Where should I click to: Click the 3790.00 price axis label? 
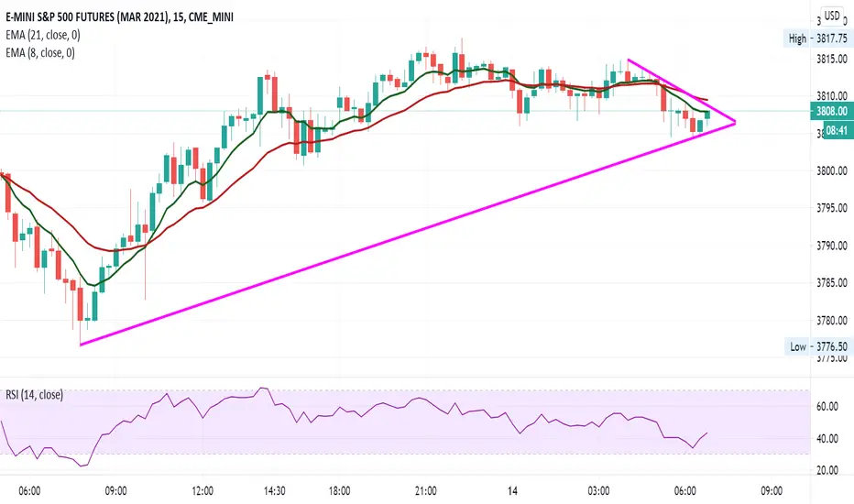pos(832,246)
